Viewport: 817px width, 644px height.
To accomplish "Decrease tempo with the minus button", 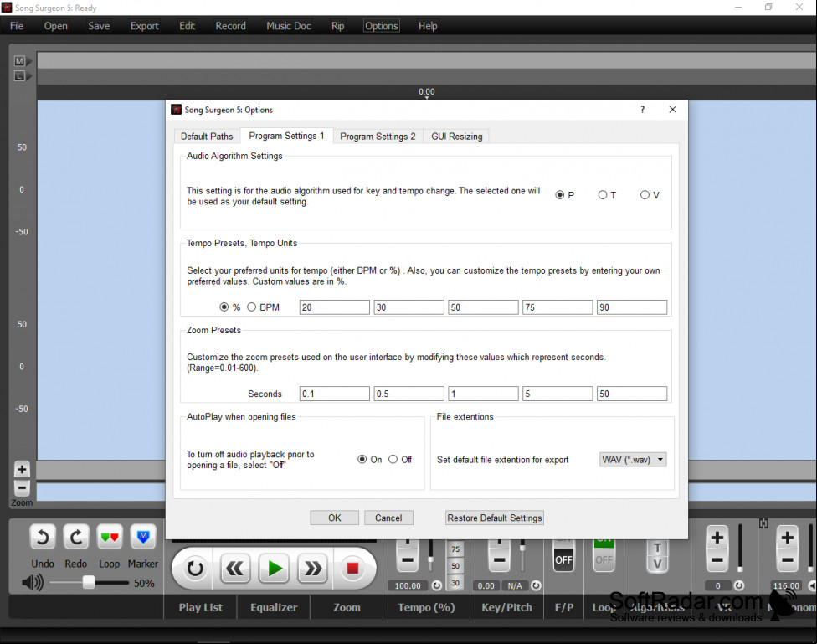I will coord(408,560).
